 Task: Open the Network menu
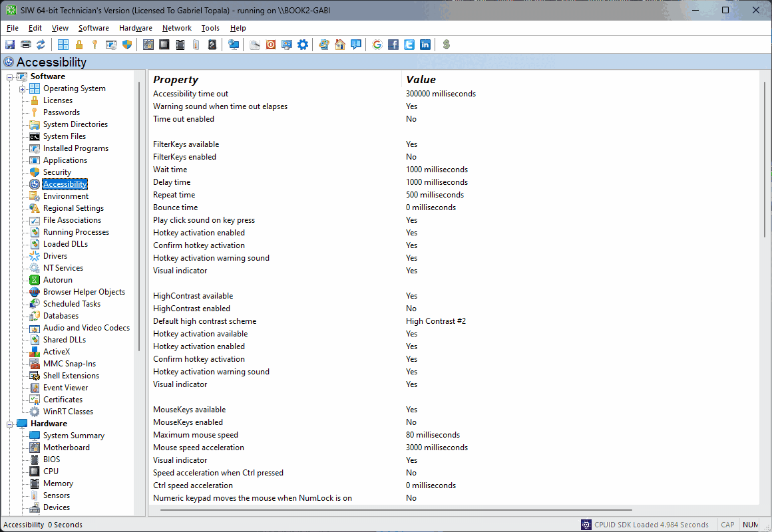(176, 28)
